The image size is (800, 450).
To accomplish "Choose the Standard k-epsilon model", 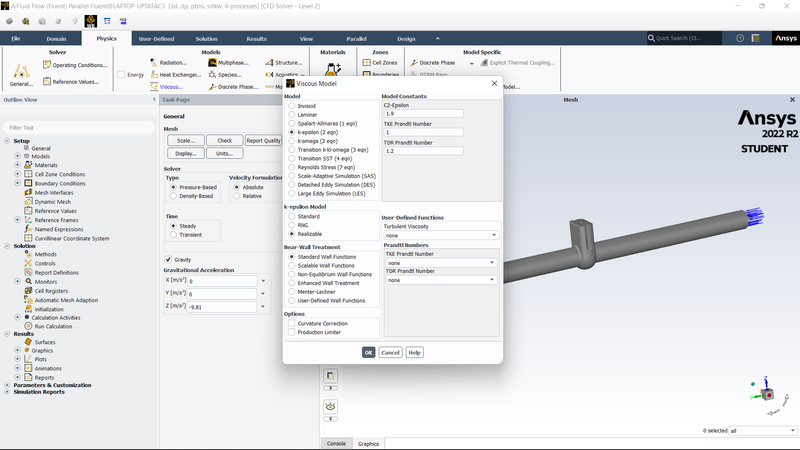I will (291, 216).
